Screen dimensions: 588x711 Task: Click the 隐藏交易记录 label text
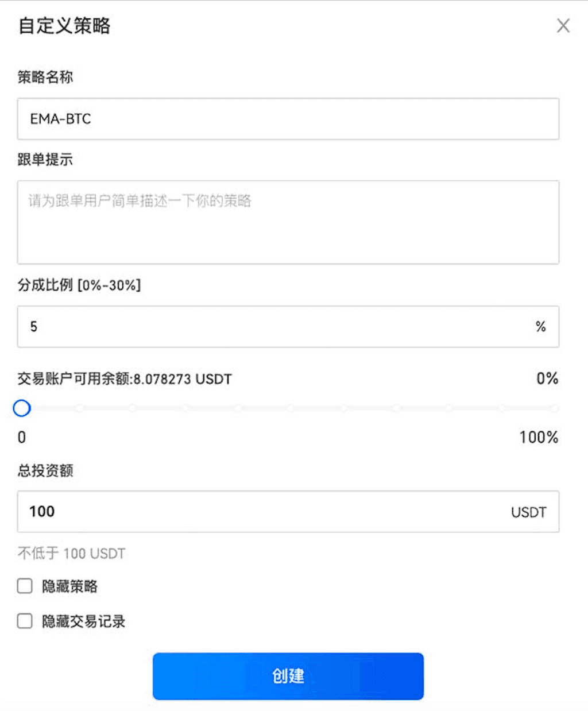tap(83, 621)
